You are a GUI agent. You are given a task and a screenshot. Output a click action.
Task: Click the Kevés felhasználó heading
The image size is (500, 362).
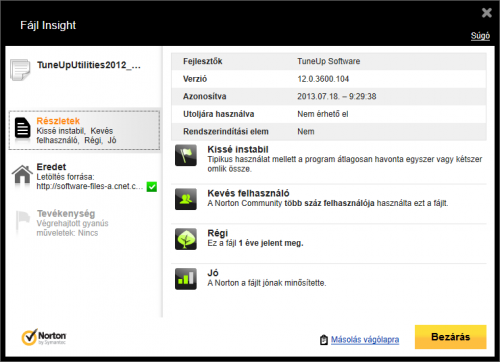[x=248, y=193]
